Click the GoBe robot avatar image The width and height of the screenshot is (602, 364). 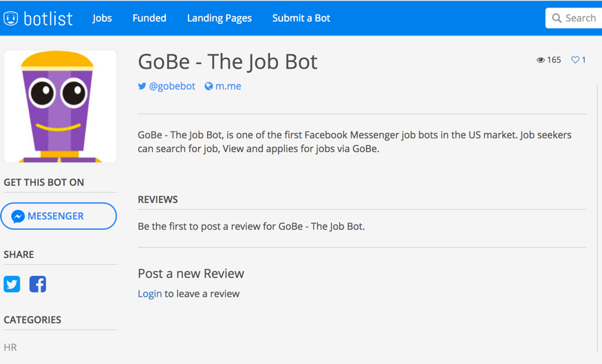coord(61,107)
